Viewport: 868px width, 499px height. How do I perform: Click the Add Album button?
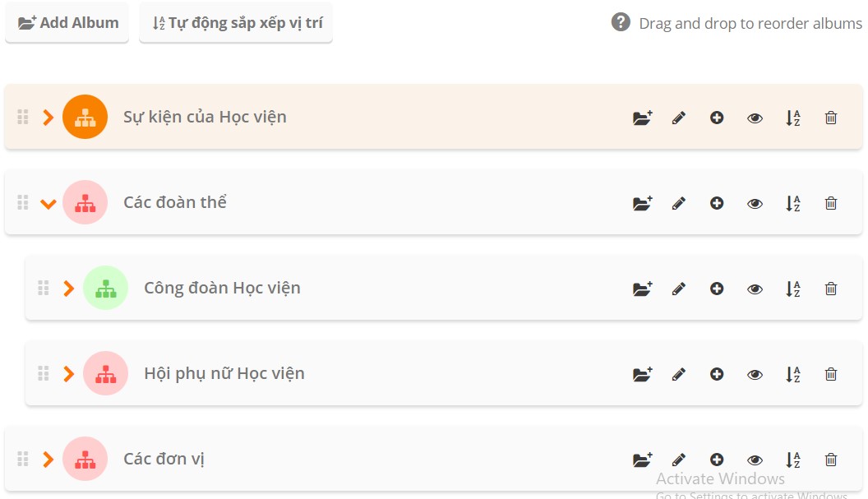click(x=67, y=23)
